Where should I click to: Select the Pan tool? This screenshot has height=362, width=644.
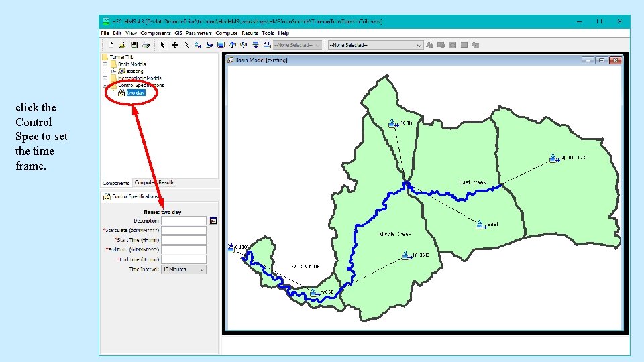coord(174,45)
